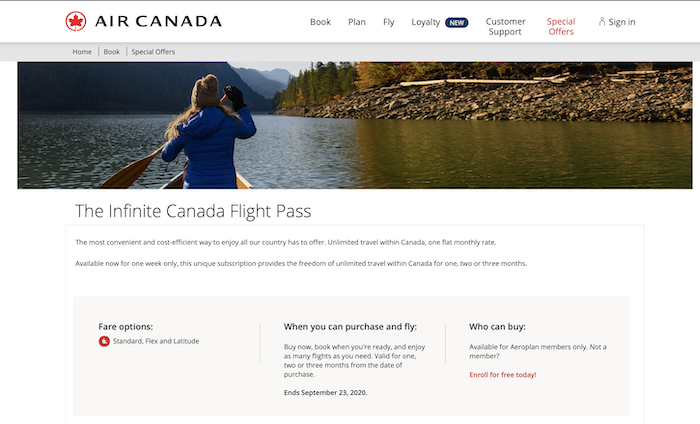Open the Plan menu
700x424 pixels.
(357, 22)
